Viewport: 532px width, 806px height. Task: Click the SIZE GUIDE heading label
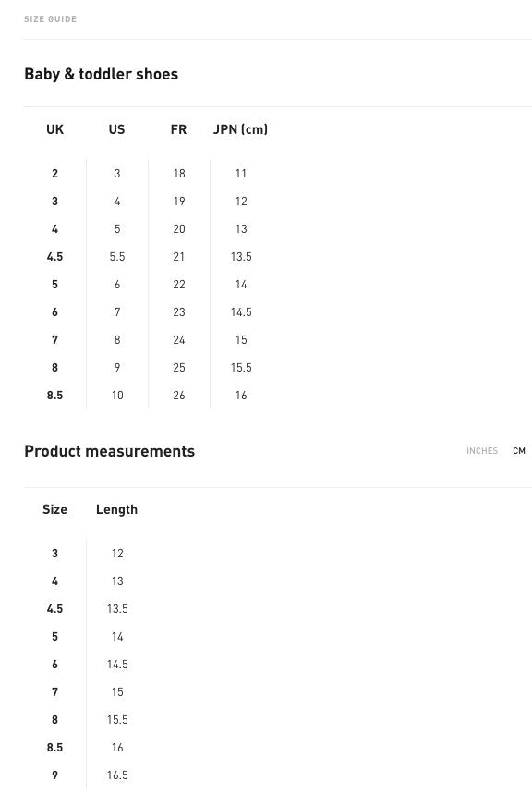[50, 19]
